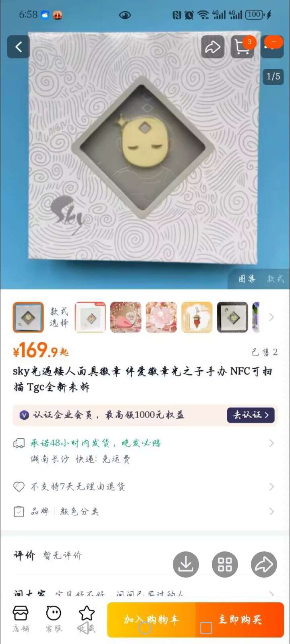Tap the download floating button

(186, 564)
